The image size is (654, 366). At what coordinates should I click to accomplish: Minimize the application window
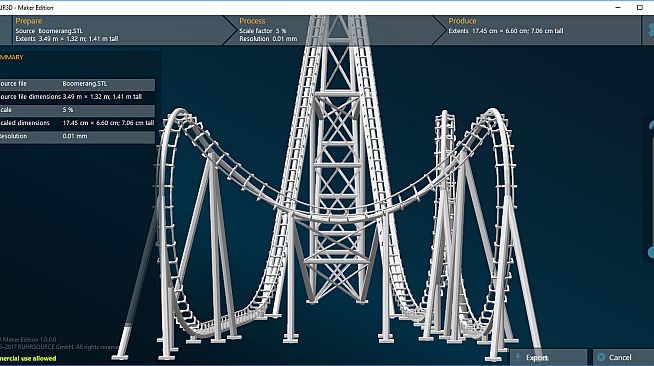click(x=618, y=8)
